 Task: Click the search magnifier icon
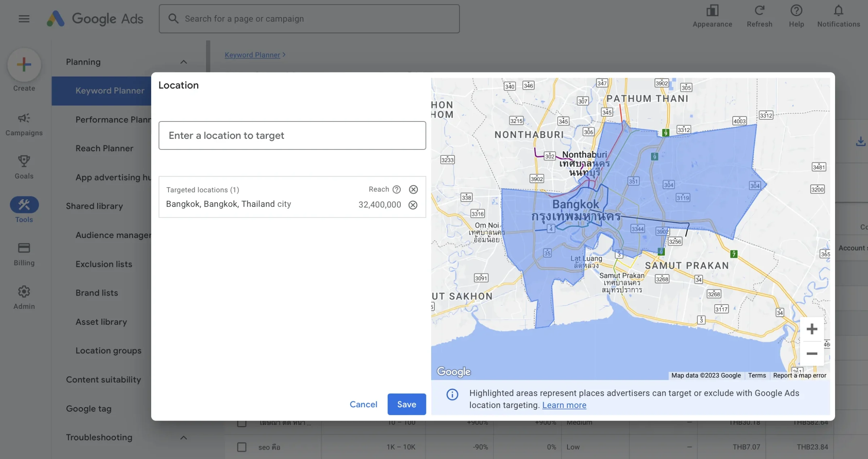[173, 18]
